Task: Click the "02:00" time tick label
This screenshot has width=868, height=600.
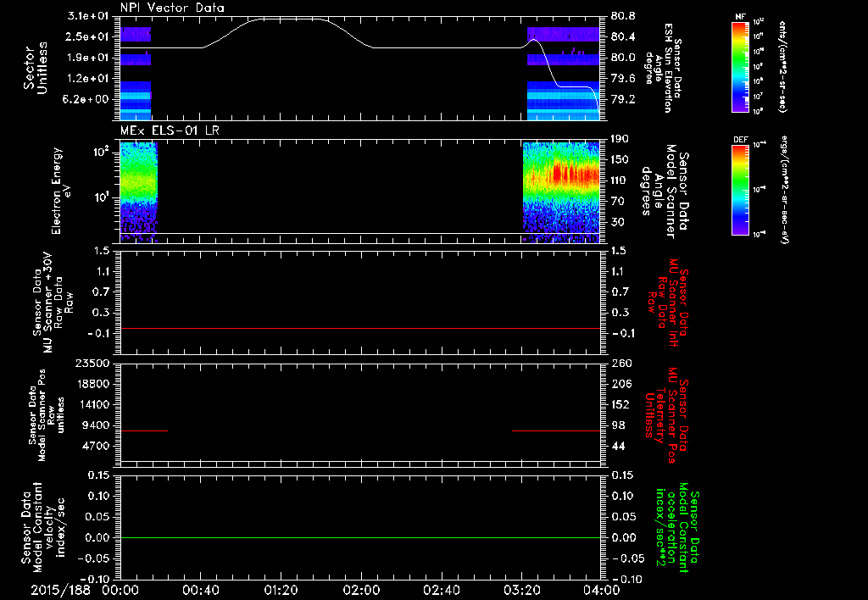Action: (361, 590)
